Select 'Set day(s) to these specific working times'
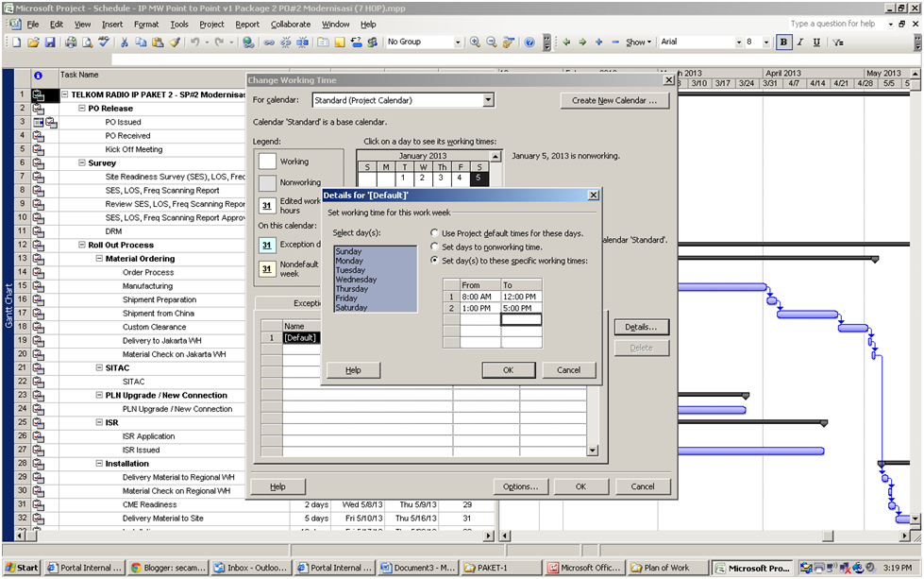Screen dimensions: 924x579 [434, 260]
